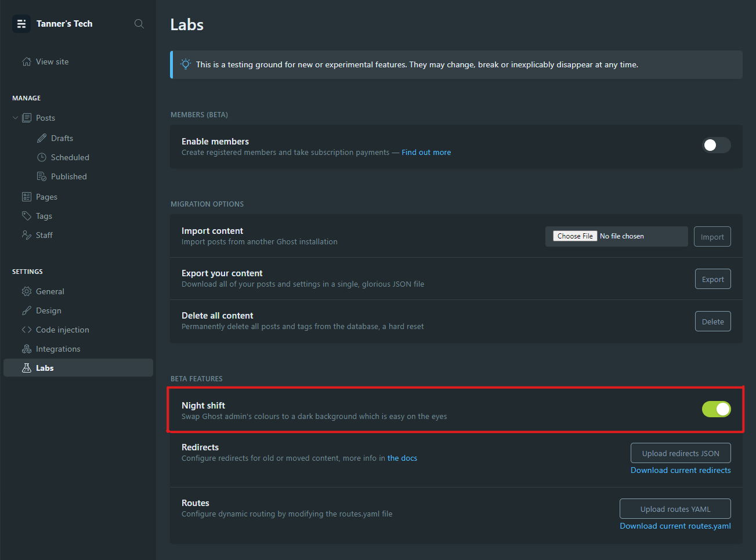Click the Import content title
Image resolution: width=756 pixels, height=560 pixels.
tap(212, 231)
